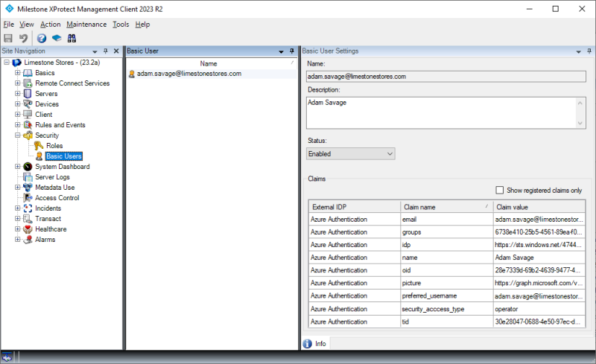Screen dimensions: 596x364
Task: Click the Transact icon
Action: (28, 219)
